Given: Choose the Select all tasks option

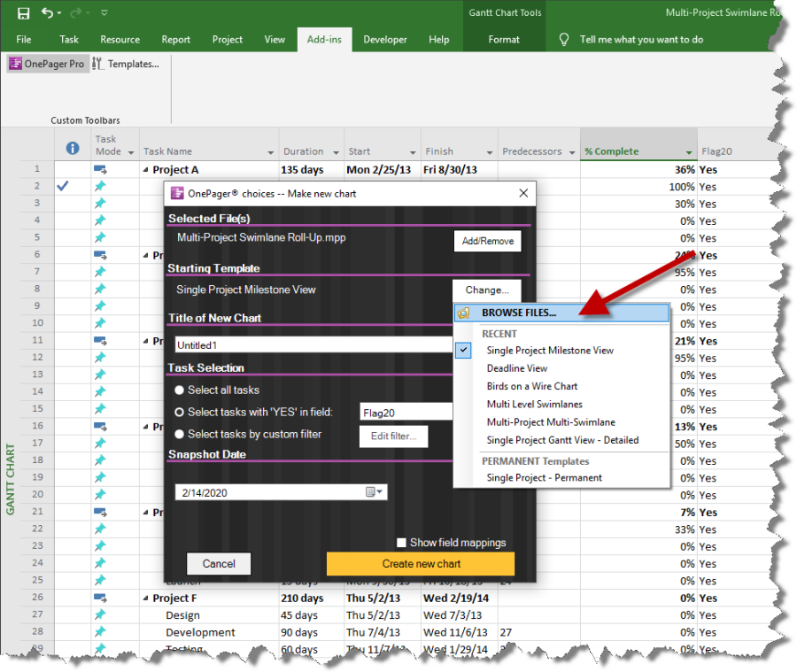Looking at the screenshot, I should [179, 390].
